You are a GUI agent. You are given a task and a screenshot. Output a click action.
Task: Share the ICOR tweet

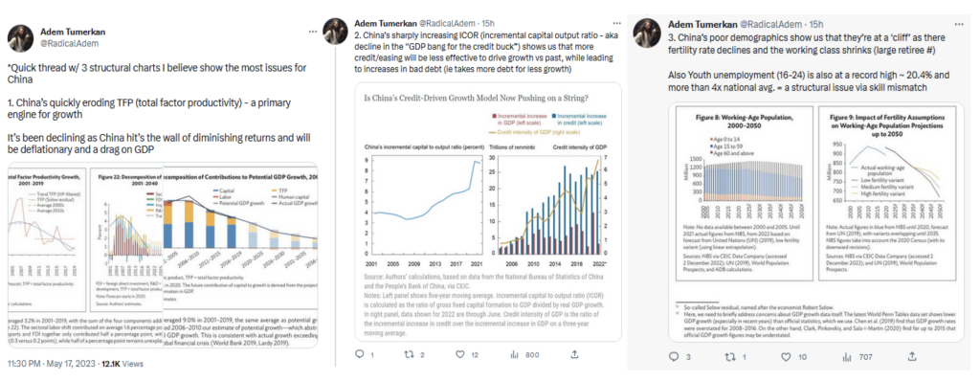point(574,354)
